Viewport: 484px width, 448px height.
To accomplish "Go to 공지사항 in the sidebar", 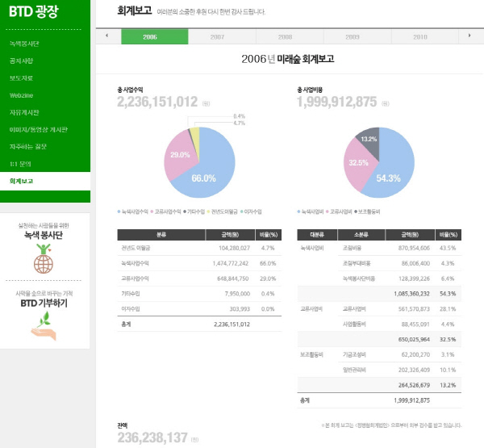I will coord(22,61).
